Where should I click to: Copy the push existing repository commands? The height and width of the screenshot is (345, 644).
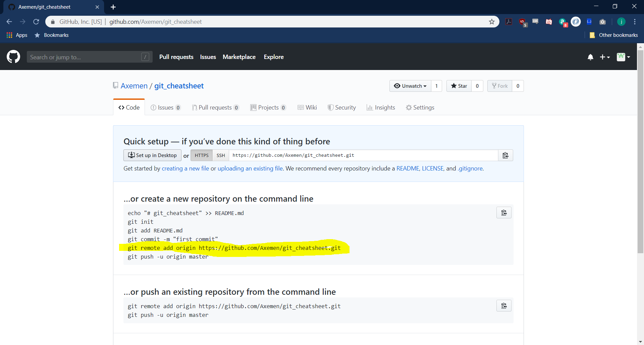[504, 306]
